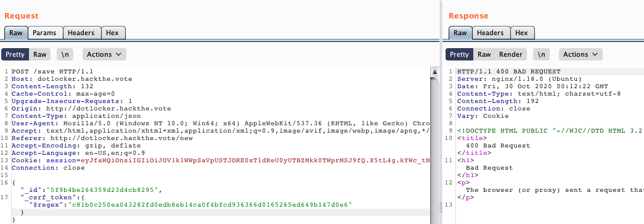This screenshot has width=644, height=224.
Task: Click the '400 Bad Request' title text
Action: pyautogui.click(x=498, y=146)
